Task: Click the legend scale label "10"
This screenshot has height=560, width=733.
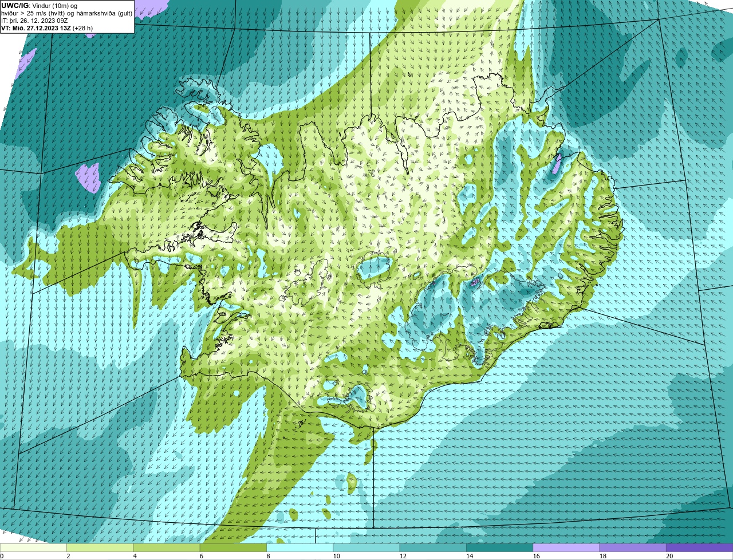Action: (336, 556)
